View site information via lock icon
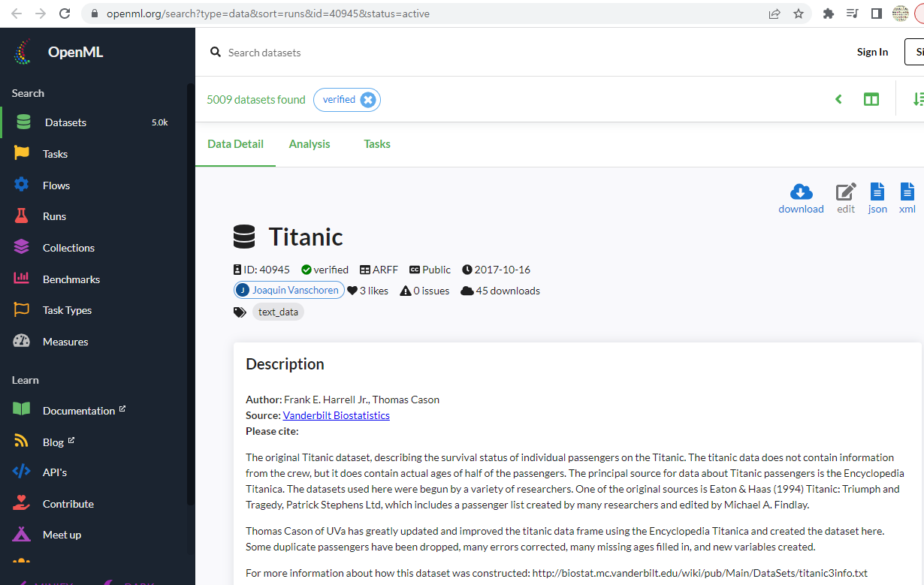This screenshot has height=585, width=924. click(94, 14)
